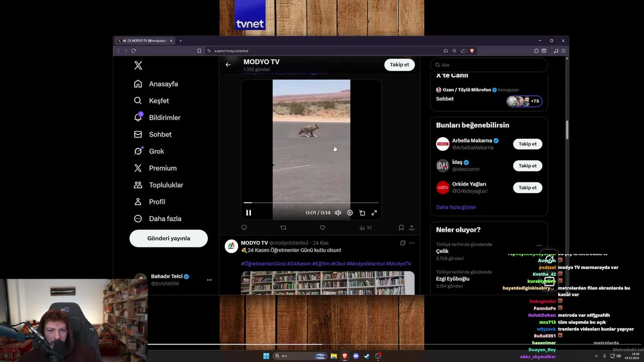View analytics showing 32 views
Screen dimensions: 644x362
click(365, 228)
